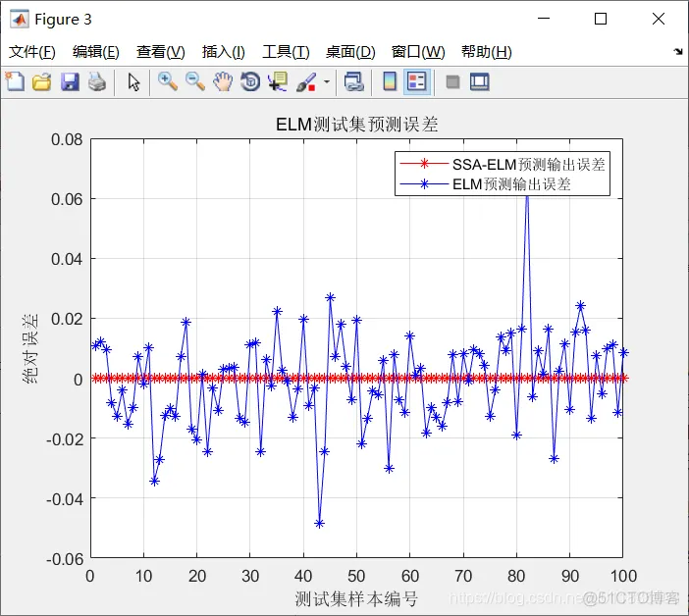Click the Hide Plot Tools icon

pos(452,82)
